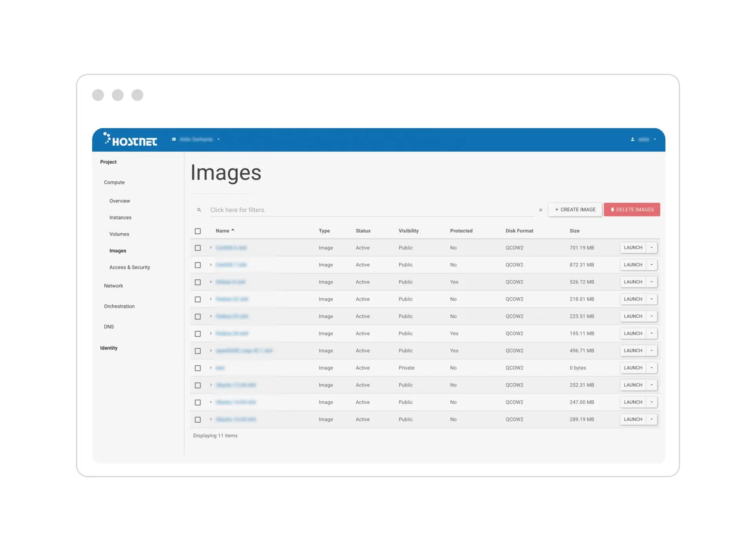756x551 pixels.
Task: Expand the Orchestration section
Action: [x=119, y=306]
